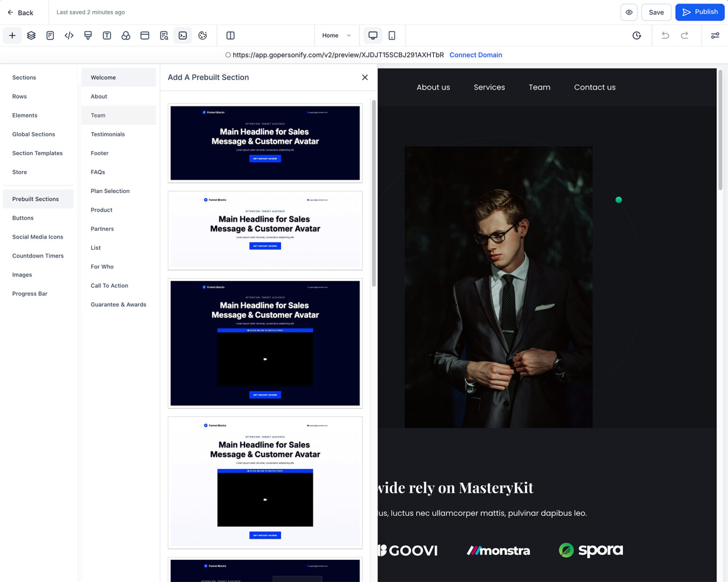The image size is (728, 582).
Task: Click the Save button
Action: pyautogui.click(x=656, y=12)
